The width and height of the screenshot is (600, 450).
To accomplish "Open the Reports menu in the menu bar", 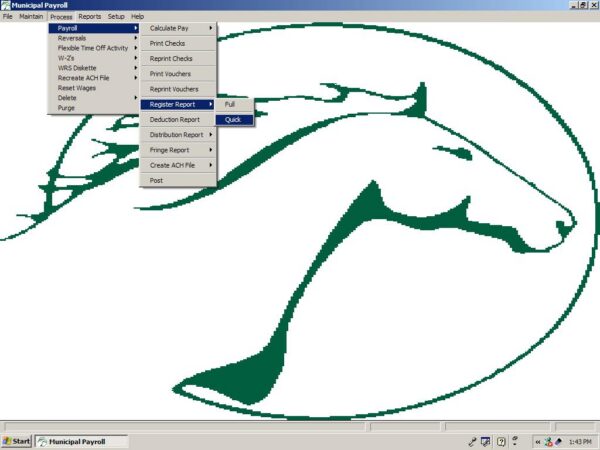I will coord(90,17).
